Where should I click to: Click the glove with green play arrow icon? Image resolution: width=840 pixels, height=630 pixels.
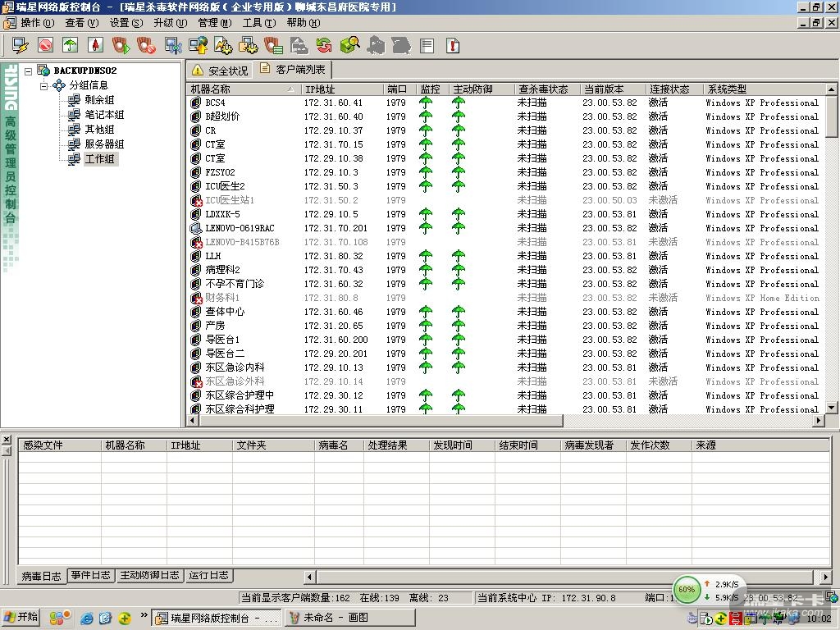[121, 46]
